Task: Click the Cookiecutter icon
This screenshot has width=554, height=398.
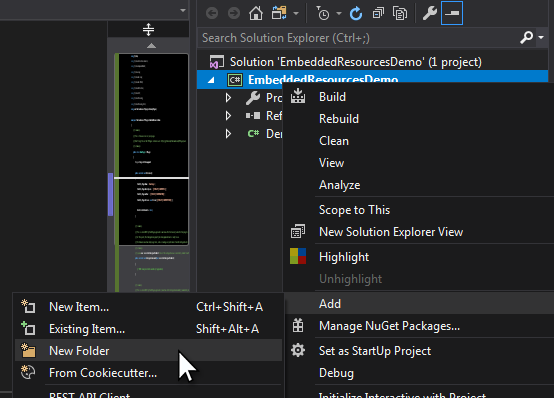Action: pyautogui.click(x=28, y=372)
